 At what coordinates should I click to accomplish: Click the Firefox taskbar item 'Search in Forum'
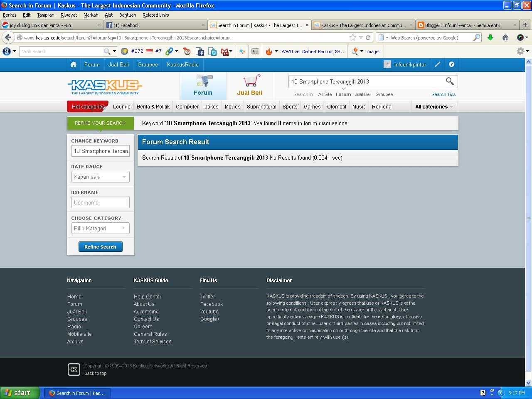coord(77,393)
